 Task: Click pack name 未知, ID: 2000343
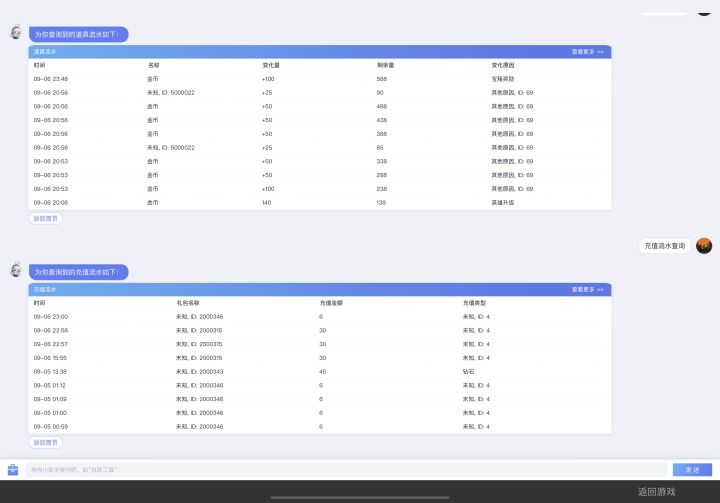tap(199, 372)
